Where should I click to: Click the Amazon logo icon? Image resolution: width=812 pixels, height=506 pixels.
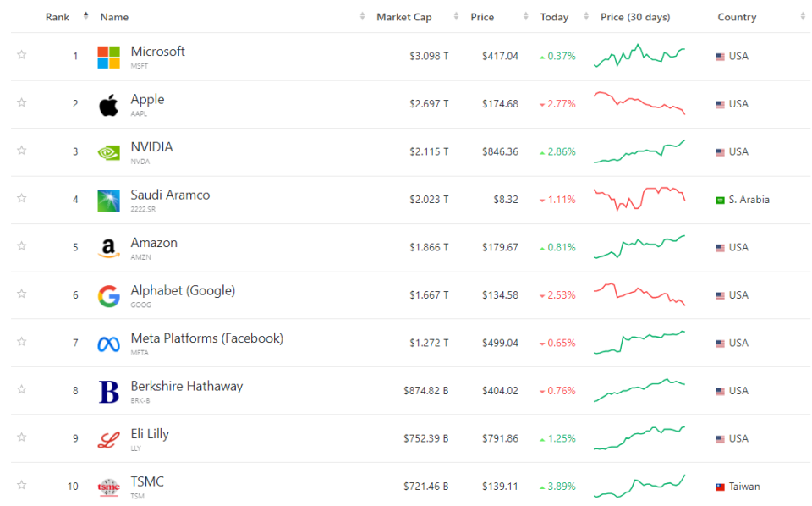[109, 249]
